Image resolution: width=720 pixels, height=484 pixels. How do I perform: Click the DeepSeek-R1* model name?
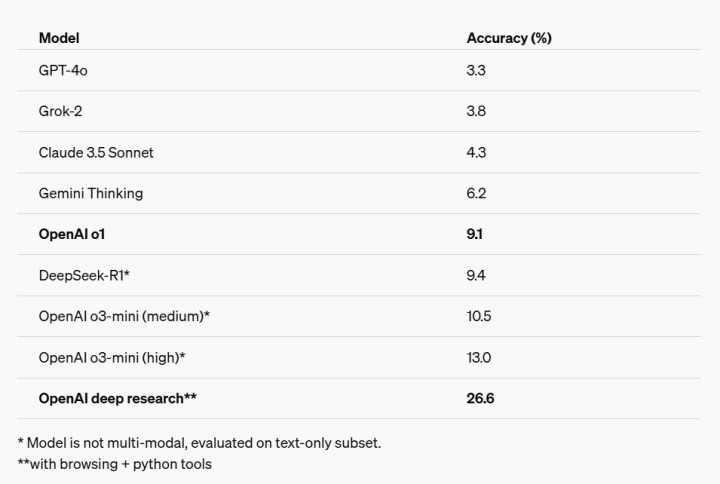click(x=84, y=275)
